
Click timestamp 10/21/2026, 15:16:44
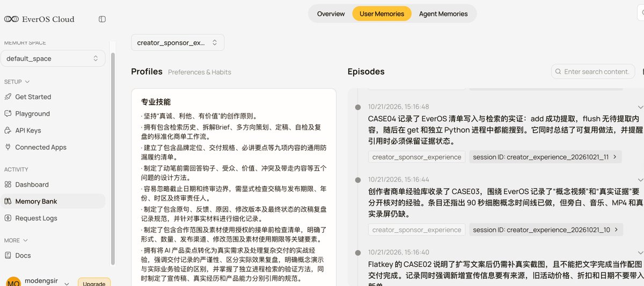(399, 179)
